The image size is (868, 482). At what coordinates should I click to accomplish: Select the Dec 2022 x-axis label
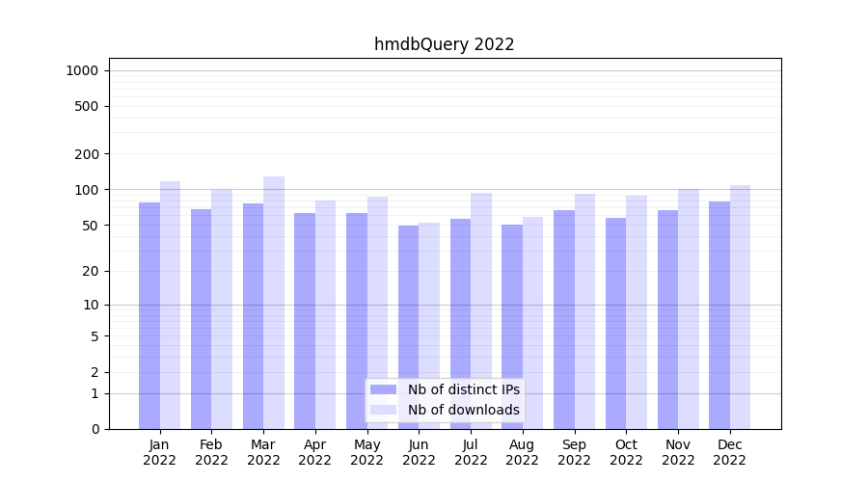730,452
